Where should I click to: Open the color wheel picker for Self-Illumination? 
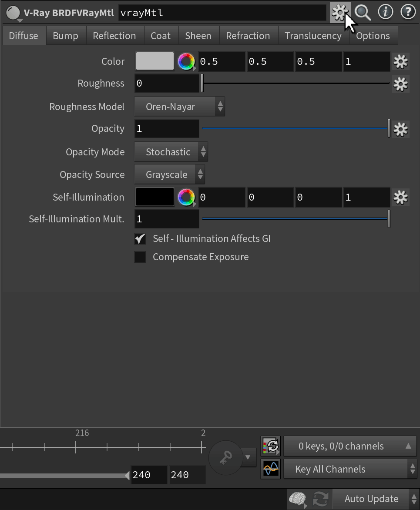tap(186, 198)
